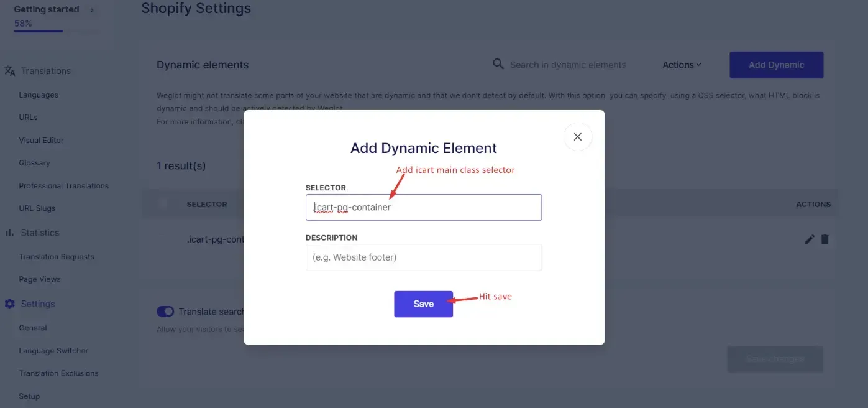Open Translation Requests in sidebar
This screenshot has height=408, width=868.
[x=57, y=257]
